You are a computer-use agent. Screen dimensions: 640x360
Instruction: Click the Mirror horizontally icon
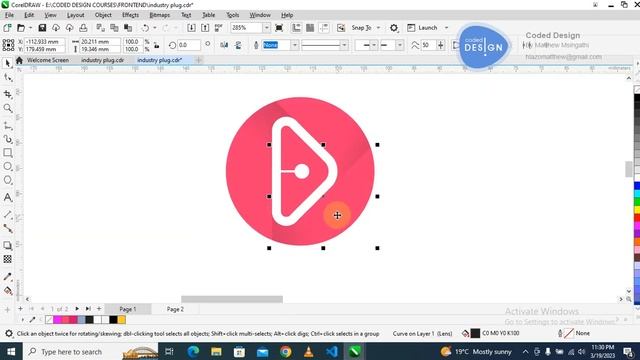point(224,45)
